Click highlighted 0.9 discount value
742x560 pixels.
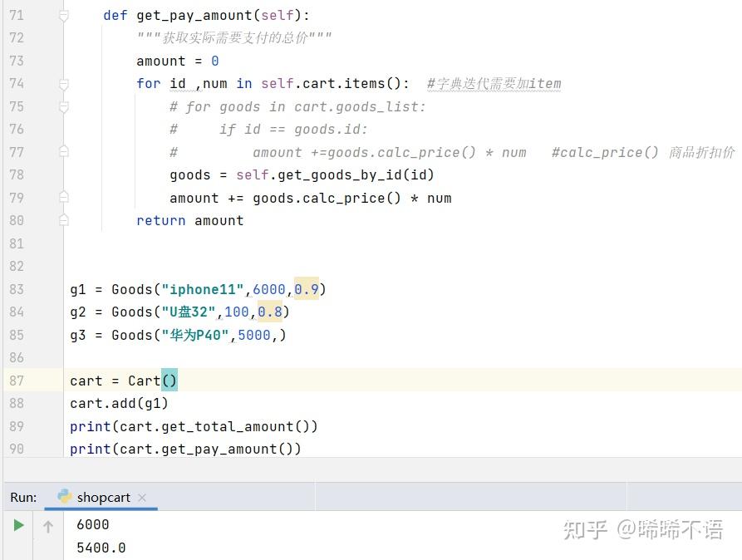coord(306,289)
